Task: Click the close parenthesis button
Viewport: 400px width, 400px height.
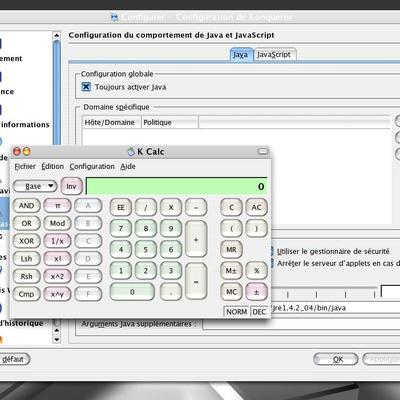Action: click(x=256, y=228)
